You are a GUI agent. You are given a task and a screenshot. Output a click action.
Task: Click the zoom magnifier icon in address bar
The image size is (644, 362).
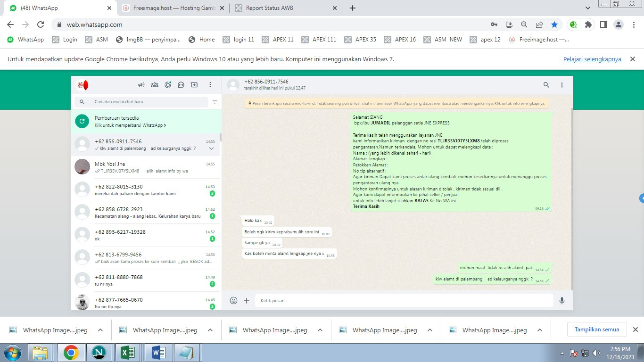click(x=524, y=25)
